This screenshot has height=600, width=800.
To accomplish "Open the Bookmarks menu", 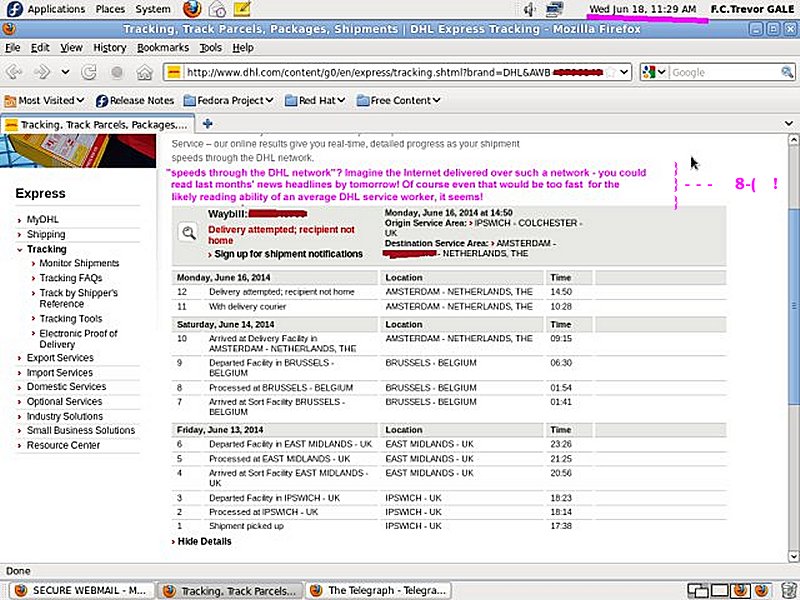I will click(x=163, y=47).
